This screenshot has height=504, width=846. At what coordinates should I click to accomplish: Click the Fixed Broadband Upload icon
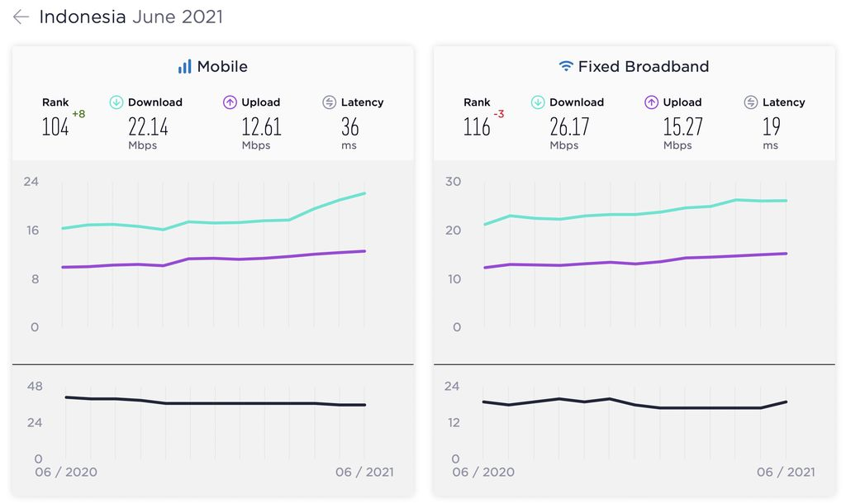pos(652,102)
